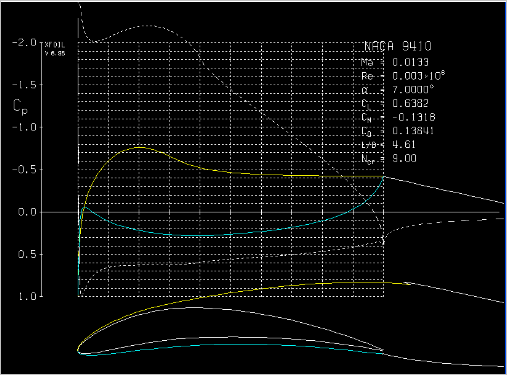The height and width of the screenshot is (375, 508).
Task: Click the "Ma" parameter label
Action: [367, 62]
